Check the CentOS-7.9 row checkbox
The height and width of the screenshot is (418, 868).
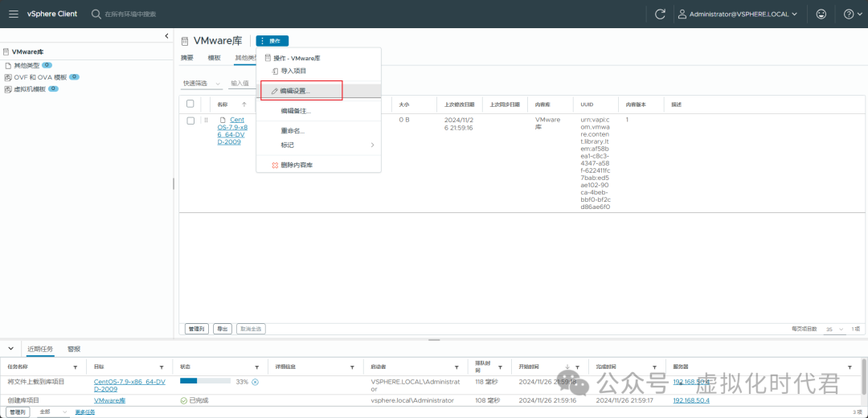click(x=190, y=121)
